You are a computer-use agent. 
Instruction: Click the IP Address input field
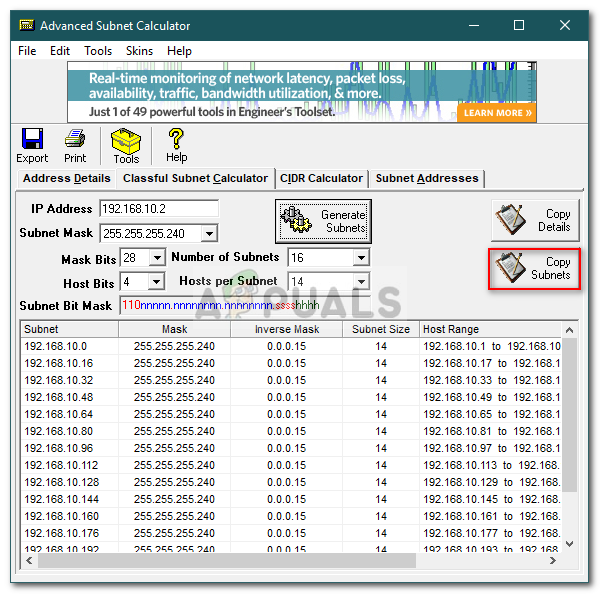(x=159, y=209)
